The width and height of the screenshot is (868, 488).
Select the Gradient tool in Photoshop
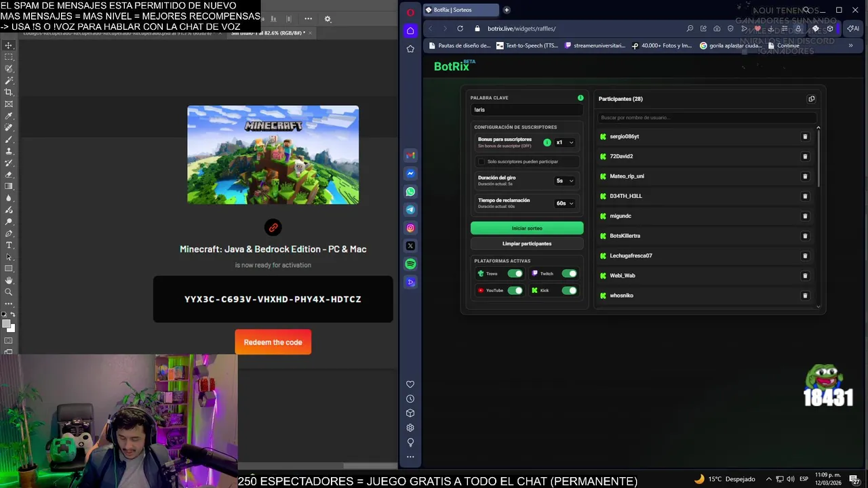(x=9, y=186)
